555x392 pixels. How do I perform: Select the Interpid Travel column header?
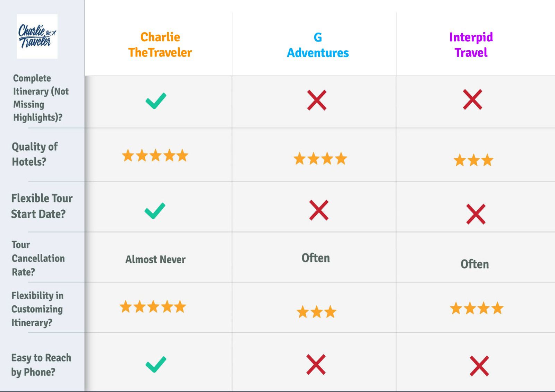point(471,45)
